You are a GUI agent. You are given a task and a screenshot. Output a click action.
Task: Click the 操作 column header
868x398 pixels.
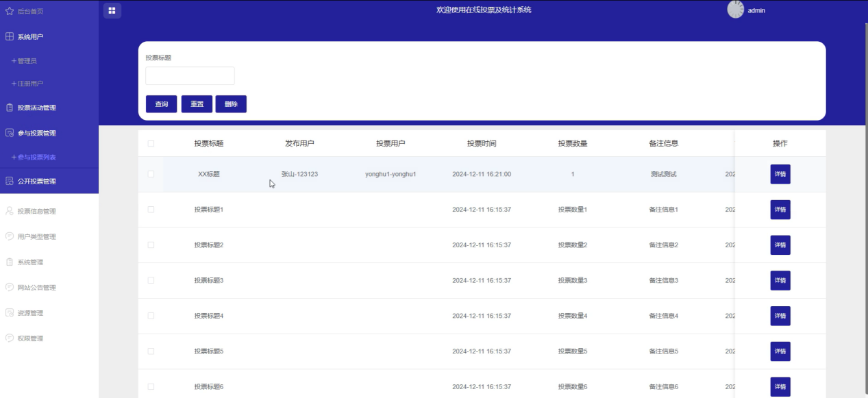click(780, 144)
